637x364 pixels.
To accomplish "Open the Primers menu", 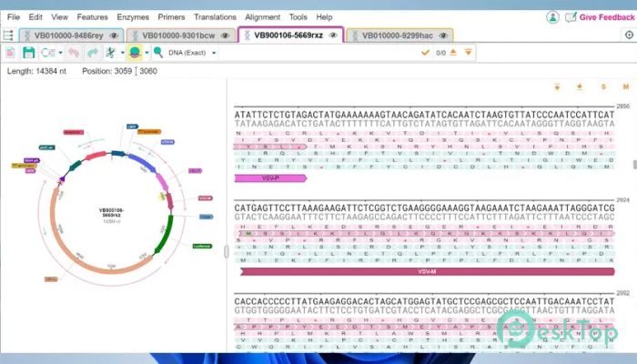I will click(x=171, y=17).
